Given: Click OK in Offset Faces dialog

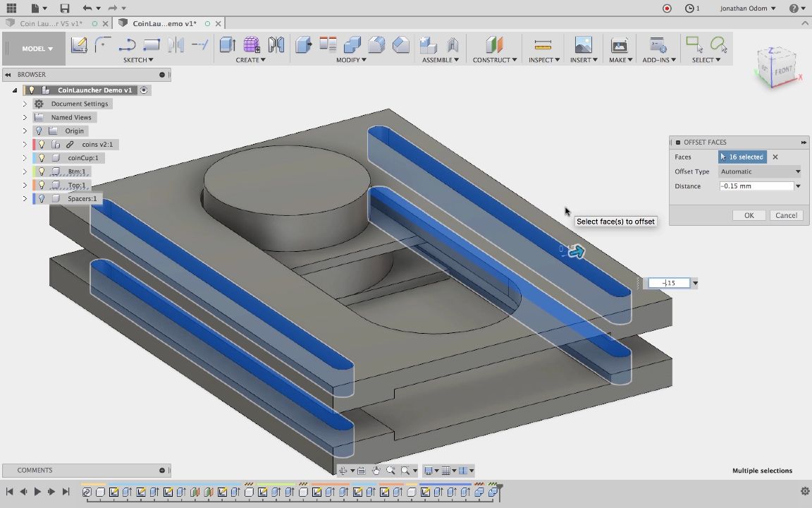Looking at the screenshot, I should (x=749, y=215).
